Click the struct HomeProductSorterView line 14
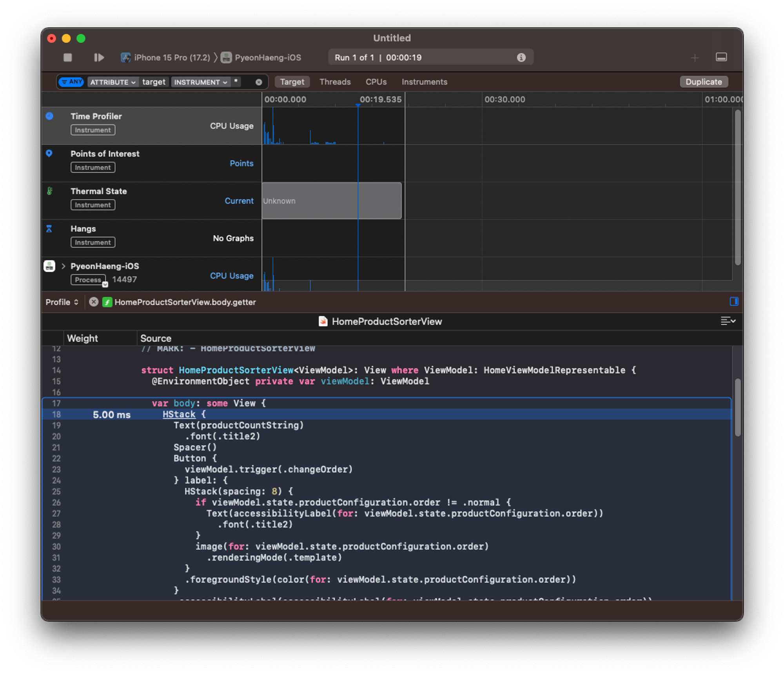 [388, 370]
